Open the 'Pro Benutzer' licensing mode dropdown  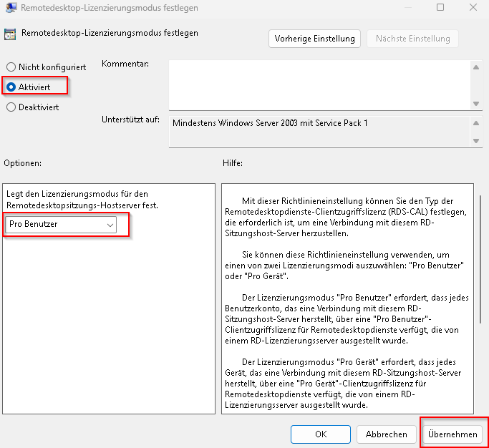click(62, 225)
